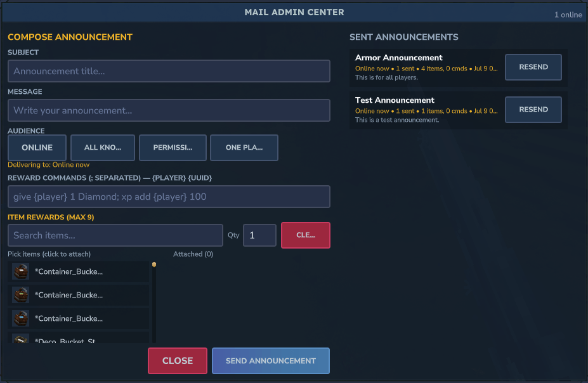Click the Announcement title subject field
The image size is (588, 383).
(169, 71)
